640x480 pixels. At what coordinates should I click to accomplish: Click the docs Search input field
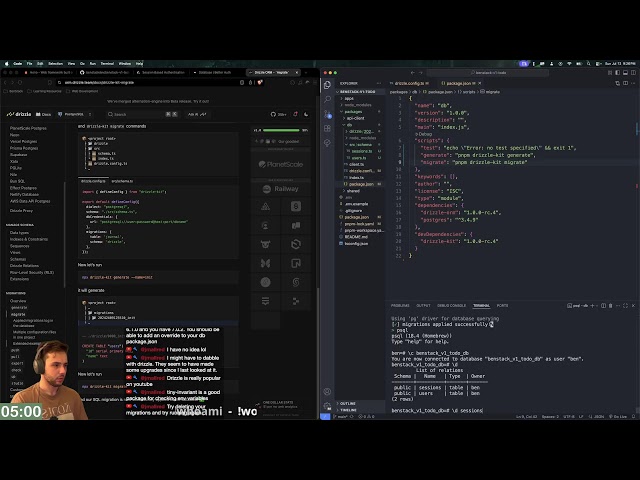[x=142, y=114]
